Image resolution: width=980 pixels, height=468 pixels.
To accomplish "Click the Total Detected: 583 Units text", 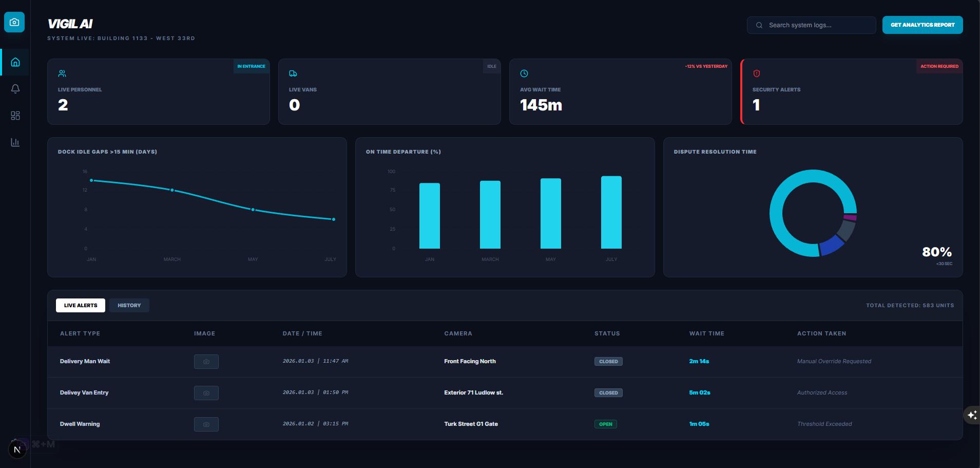I will pos(910,306).
